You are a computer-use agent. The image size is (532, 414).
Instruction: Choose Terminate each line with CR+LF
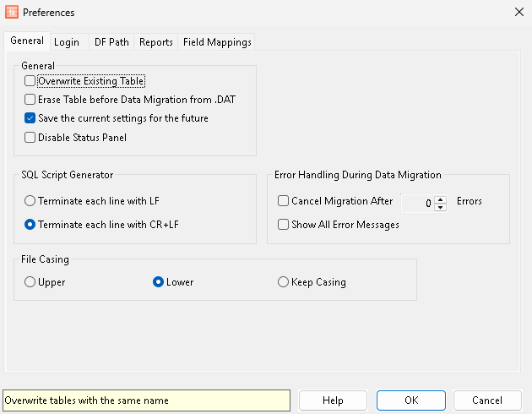pos(30,225)
